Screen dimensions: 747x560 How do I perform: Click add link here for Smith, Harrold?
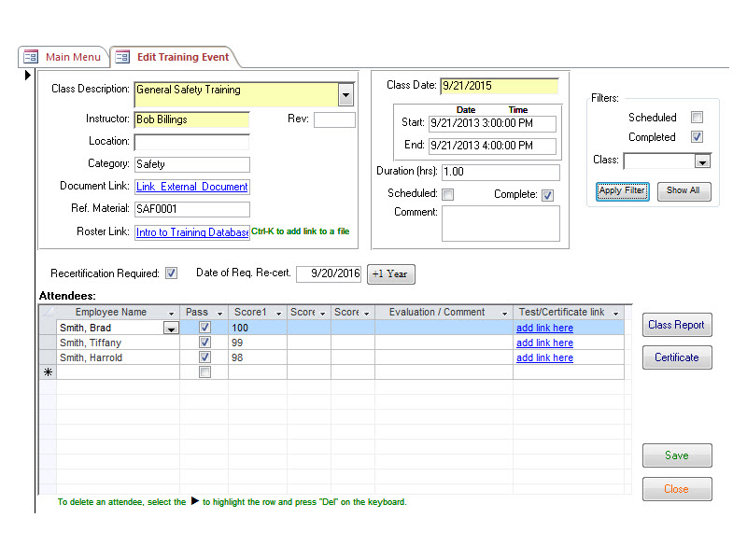tap(544, 357)
